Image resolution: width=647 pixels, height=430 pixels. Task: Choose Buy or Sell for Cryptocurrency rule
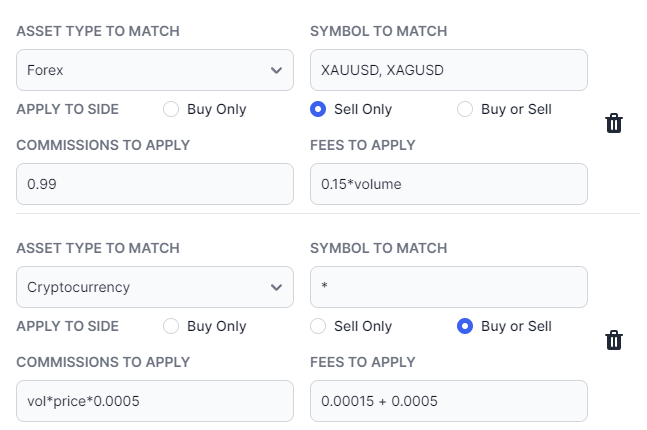click(465, 326)
